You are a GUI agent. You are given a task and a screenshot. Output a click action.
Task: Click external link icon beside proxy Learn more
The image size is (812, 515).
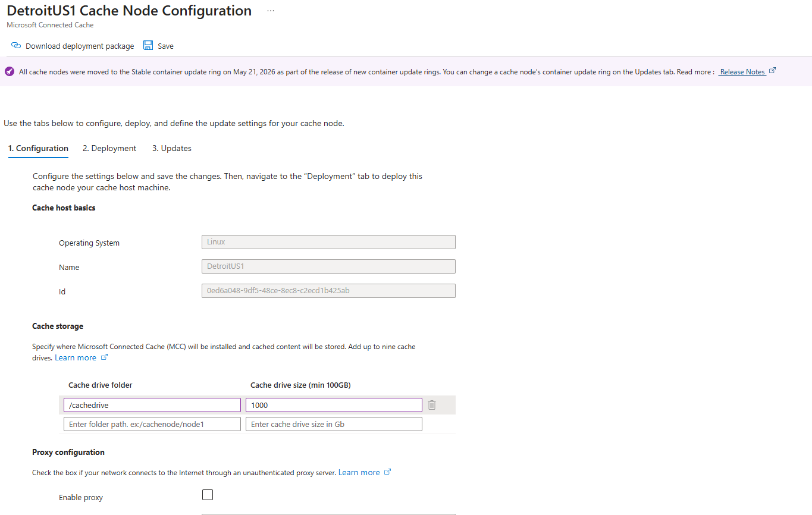(387, 472)
